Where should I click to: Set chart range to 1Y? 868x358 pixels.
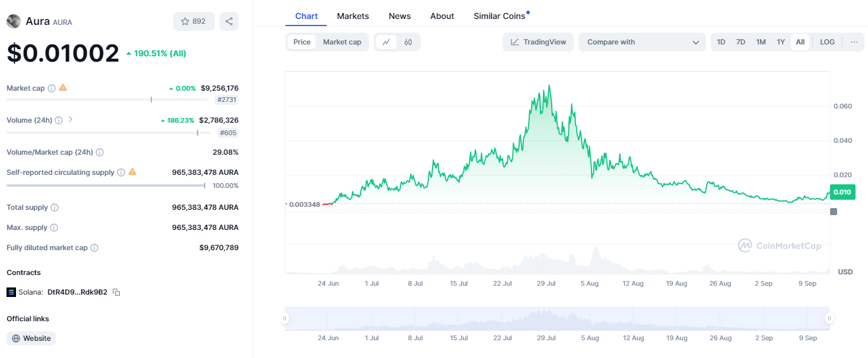(x=781, y=42)
